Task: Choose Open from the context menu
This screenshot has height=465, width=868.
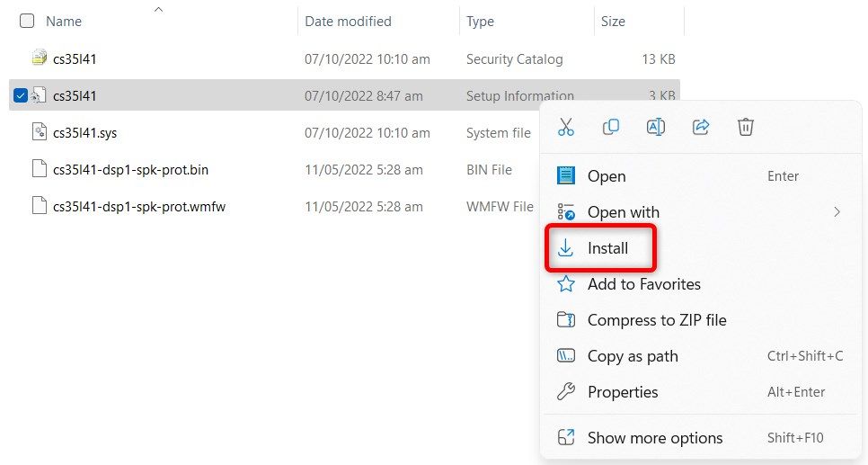Action: point(700,176)
